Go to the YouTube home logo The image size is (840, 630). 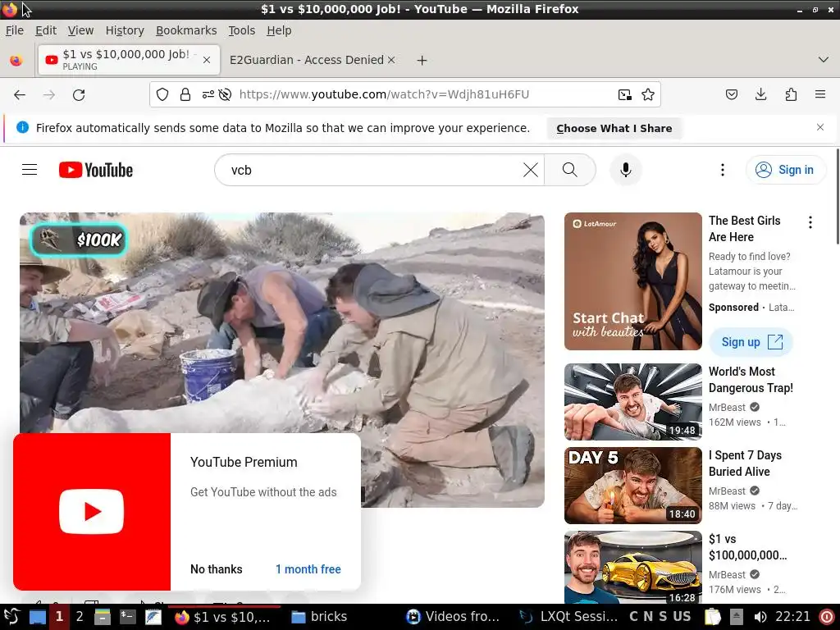[96, 170]
